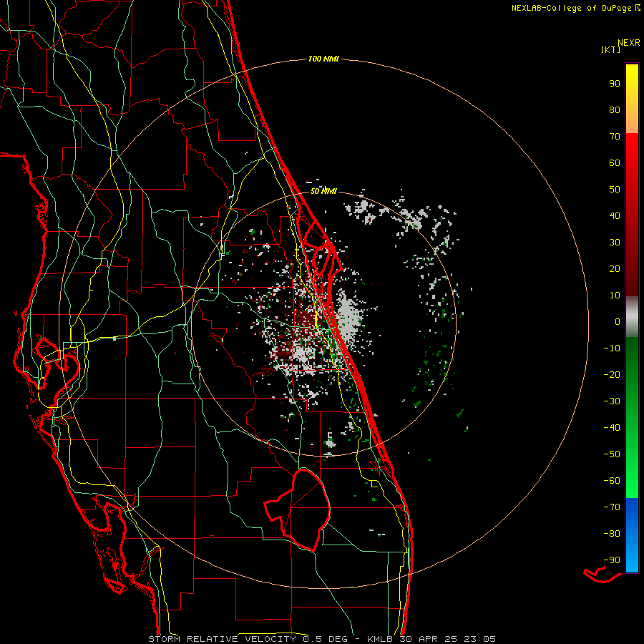Click the -10 value on the velocity scale
The image size is (644, 644).
(612, 348)
